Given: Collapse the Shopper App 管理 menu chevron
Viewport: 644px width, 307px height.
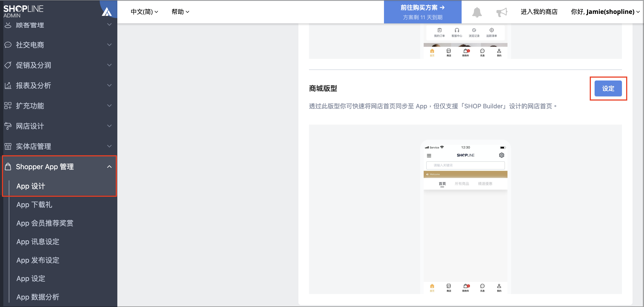Looking at the screenshot, I should pyautogui.click(x=109, y=167).
